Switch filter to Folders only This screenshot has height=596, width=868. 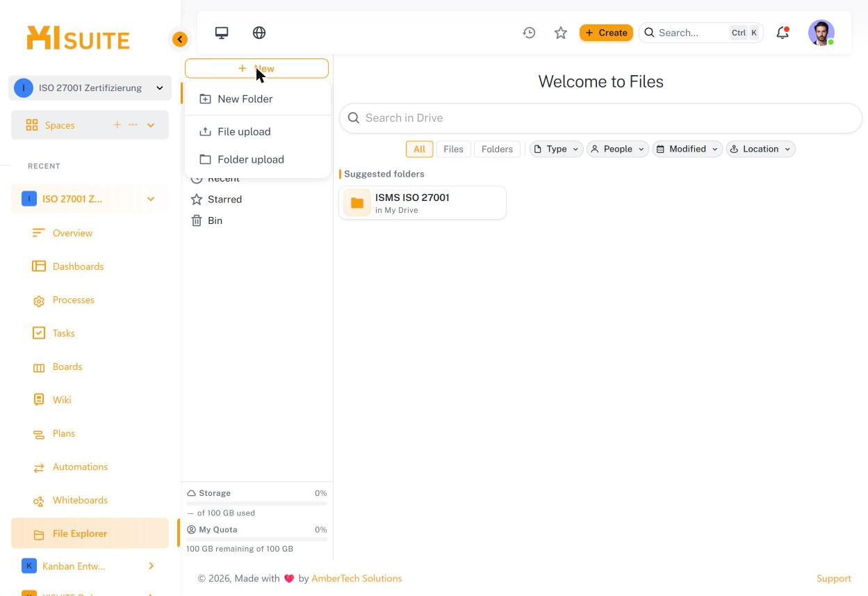tap(497, 149)
